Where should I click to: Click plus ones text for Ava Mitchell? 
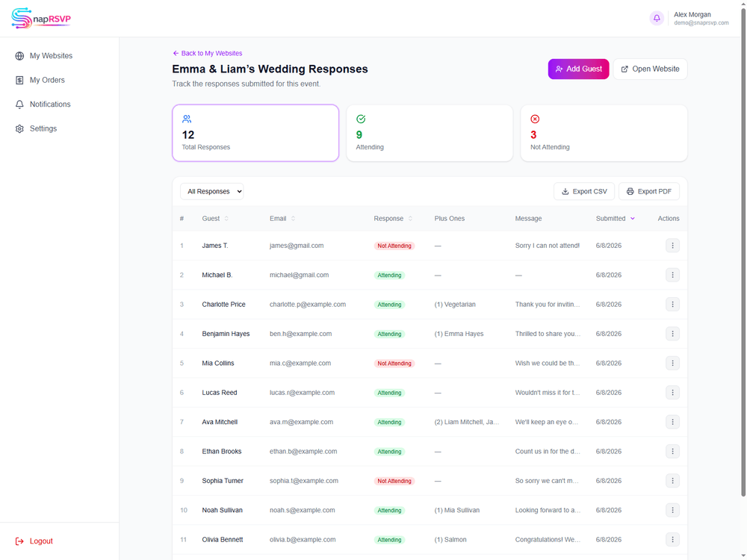click(x=466, y=422)
